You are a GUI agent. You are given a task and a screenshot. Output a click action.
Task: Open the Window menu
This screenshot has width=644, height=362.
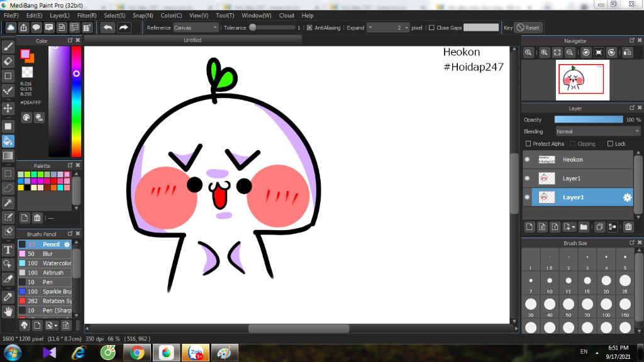tap(257, 16)
